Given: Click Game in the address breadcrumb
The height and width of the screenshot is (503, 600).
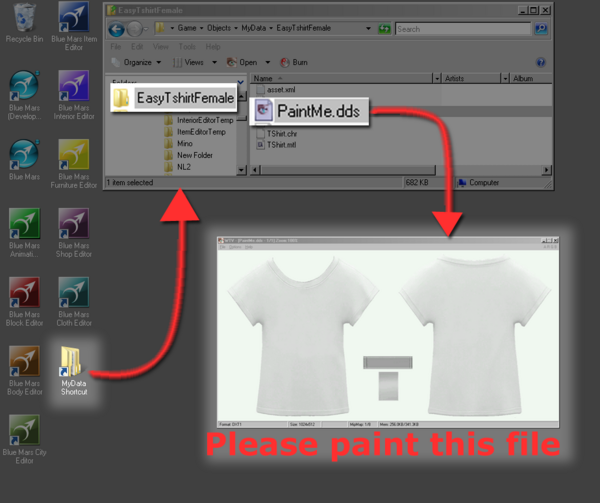Looking at the screenshot, I should tap(187, 28).
